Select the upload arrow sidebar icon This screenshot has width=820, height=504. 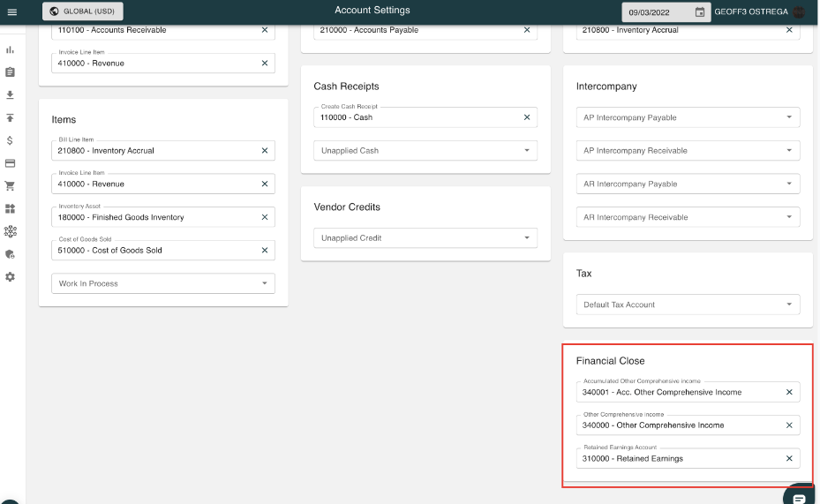[10, 117]
